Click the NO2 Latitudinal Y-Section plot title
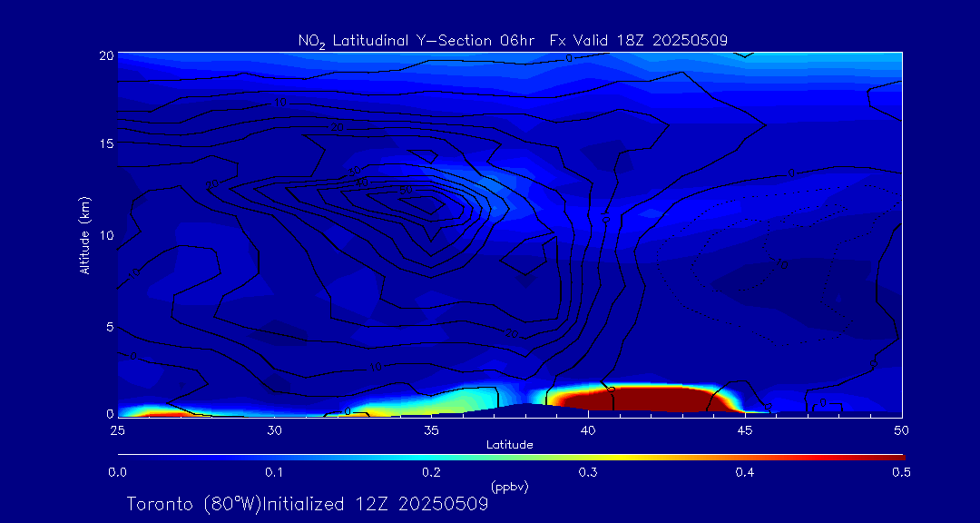Image resolution: width=980 pixels, height=523 pixels. [x=513, y=40]
